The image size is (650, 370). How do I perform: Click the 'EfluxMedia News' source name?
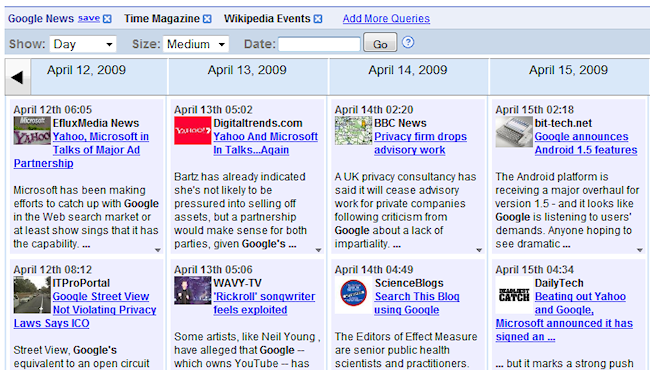(x=96, y=123)
